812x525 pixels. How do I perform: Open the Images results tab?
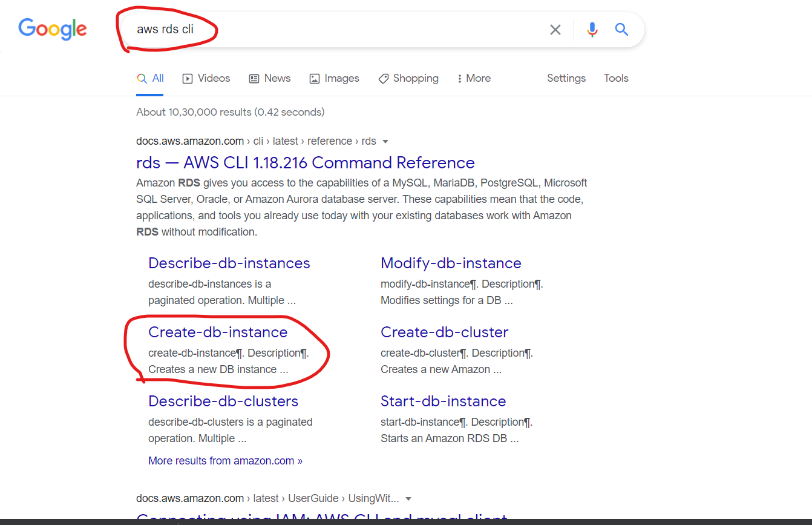point(335,78)
